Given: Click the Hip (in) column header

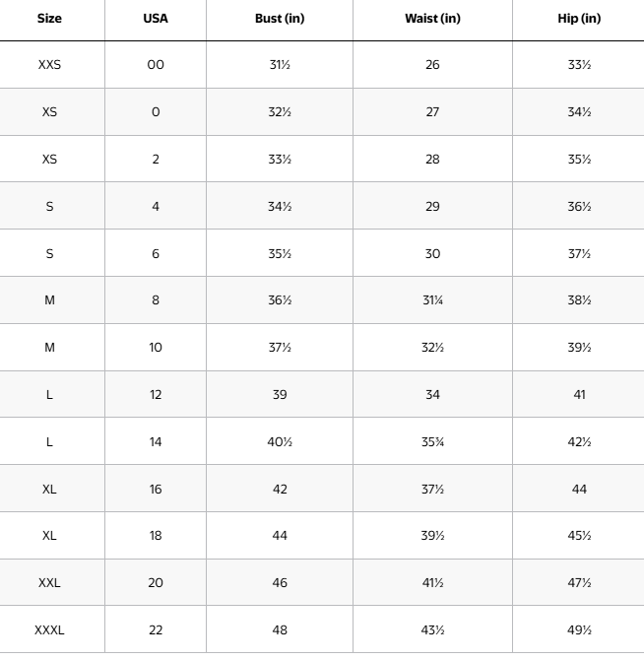Looking at the screenshot, I should coord(579,19).
